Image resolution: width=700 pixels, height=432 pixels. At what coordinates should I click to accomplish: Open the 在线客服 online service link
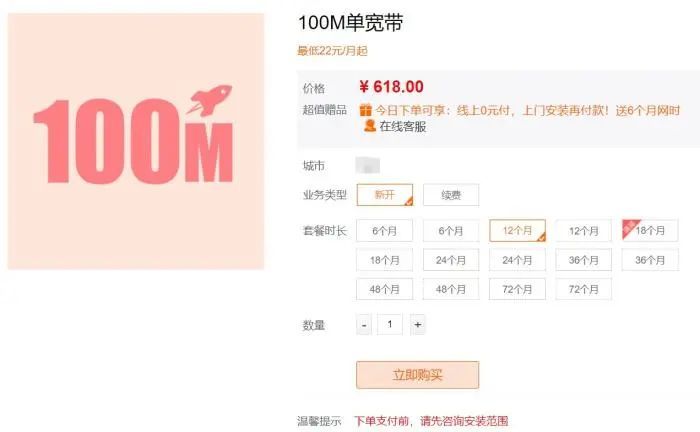403,127
